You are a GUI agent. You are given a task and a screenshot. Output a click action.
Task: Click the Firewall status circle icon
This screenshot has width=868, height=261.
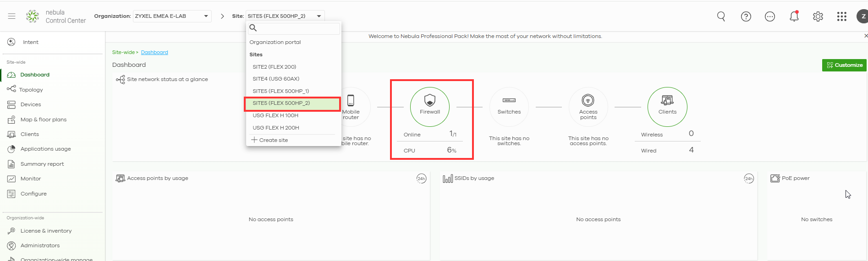point(429,107)
